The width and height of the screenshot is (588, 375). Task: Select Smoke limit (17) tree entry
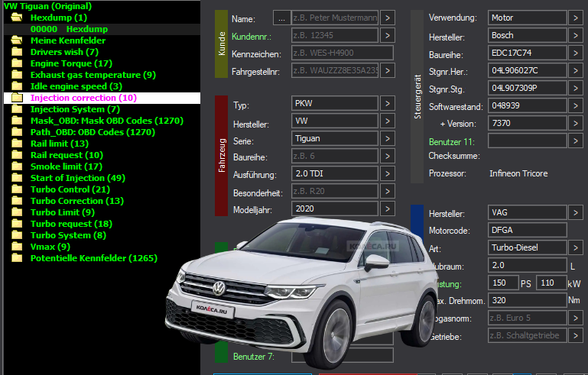coord(67,166)
